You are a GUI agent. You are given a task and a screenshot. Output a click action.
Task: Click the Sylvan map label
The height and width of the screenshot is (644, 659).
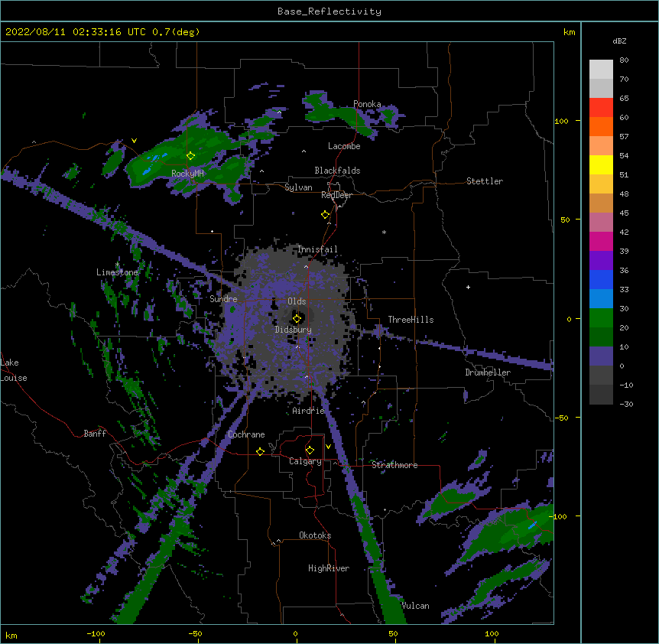298,187
